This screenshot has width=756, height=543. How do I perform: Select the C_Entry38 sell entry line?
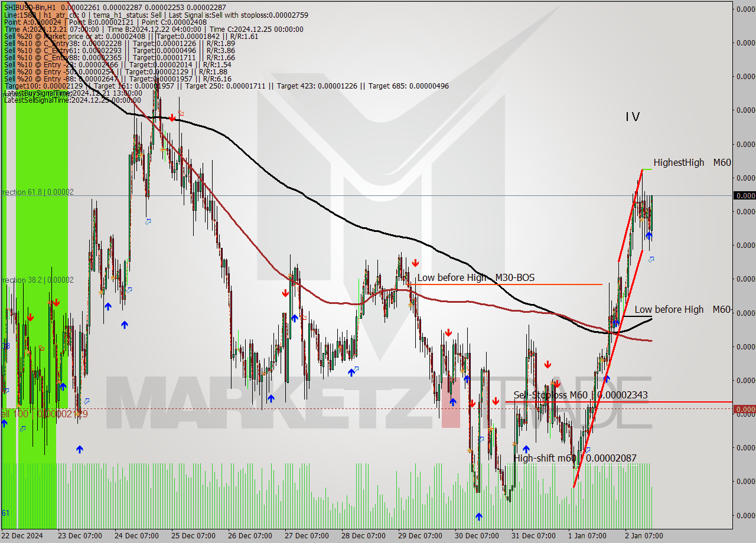[x=119, y=44]
